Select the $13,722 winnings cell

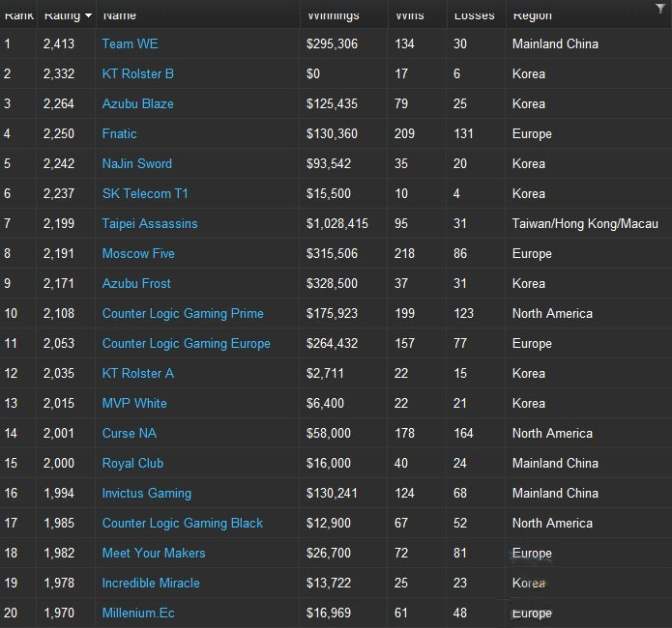pyautogui.click(x=329, y=584)
